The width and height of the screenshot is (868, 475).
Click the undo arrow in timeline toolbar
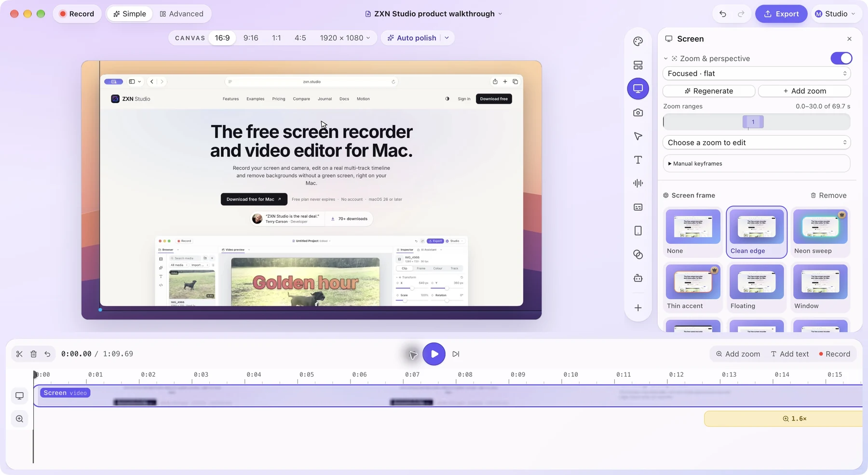click(x=47, y=354)
